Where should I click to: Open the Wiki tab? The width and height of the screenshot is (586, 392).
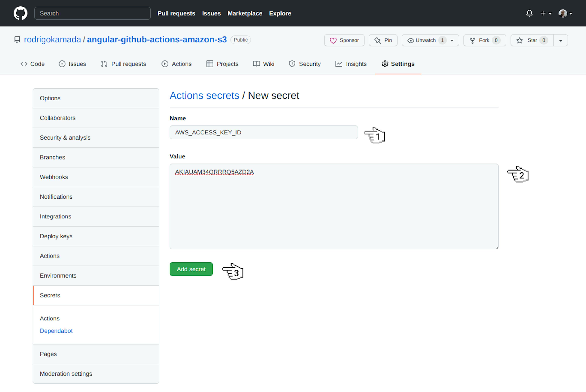tap(264, 64)
